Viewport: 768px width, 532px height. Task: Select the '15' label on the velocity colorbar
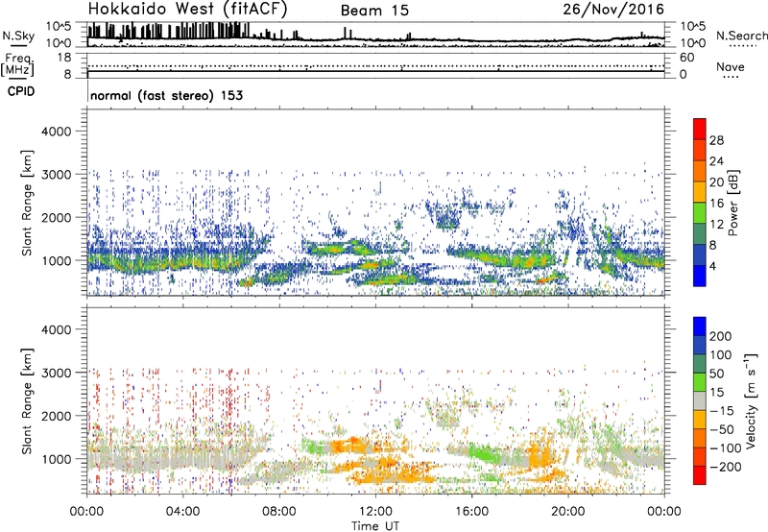(716, 393)
